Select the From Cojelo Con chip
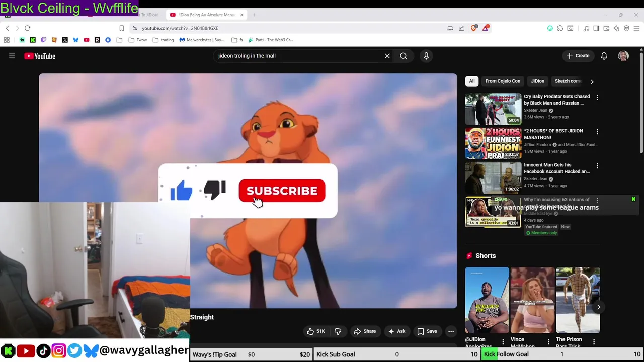Viewport: 644px width, 362px height. 503,81
